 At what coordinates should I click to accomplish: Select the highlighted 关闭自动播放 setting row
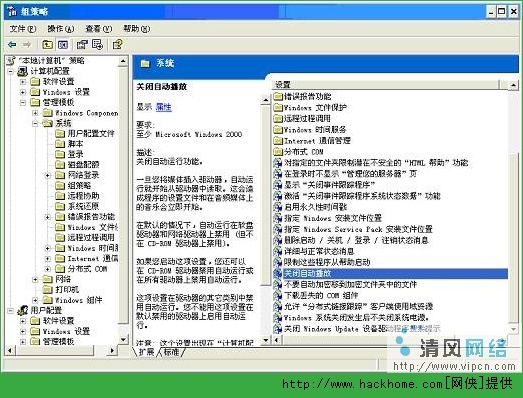391,274
